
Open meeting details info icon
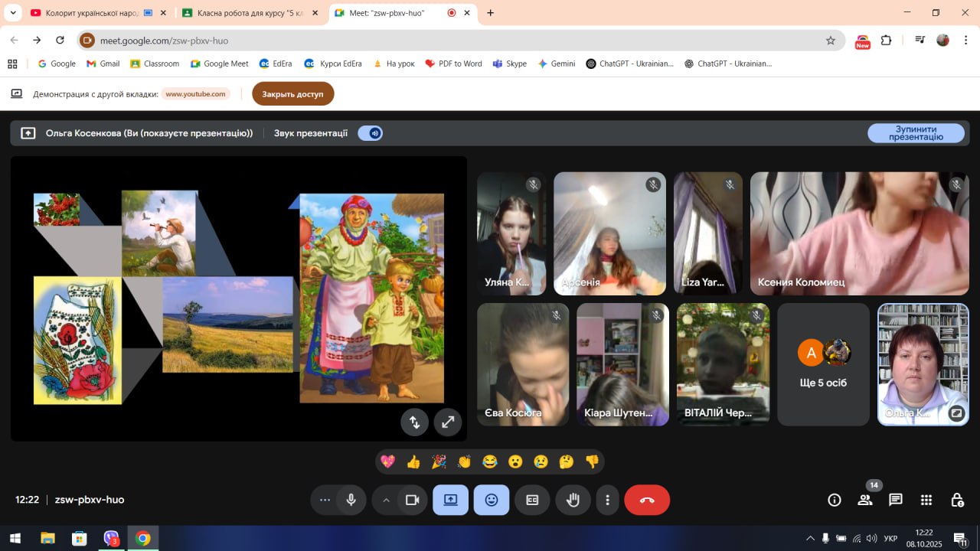pos(835,500)
